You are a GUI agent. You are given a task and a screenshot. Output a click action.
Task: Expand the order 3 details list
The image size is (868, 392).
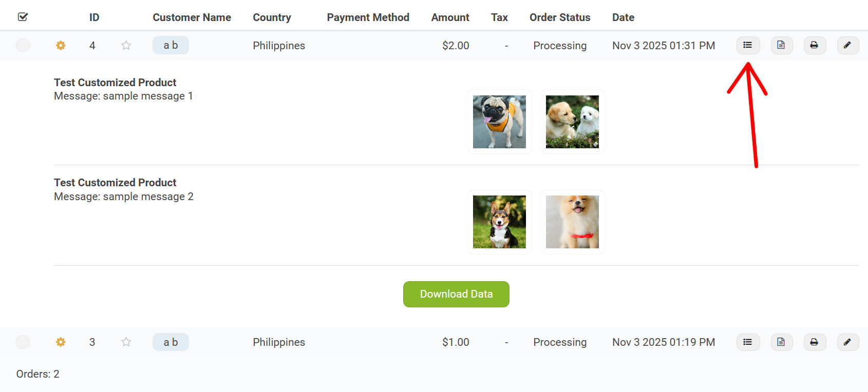tap(748, 342)
